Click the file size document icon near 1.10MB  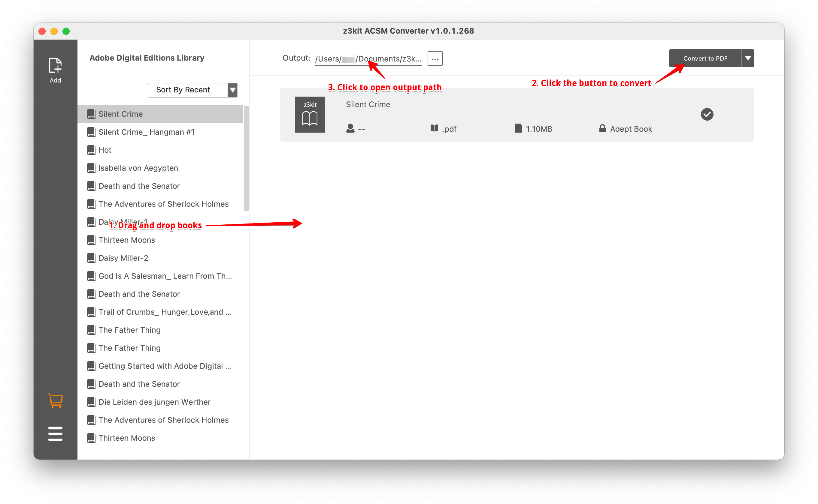pos(518,129)
